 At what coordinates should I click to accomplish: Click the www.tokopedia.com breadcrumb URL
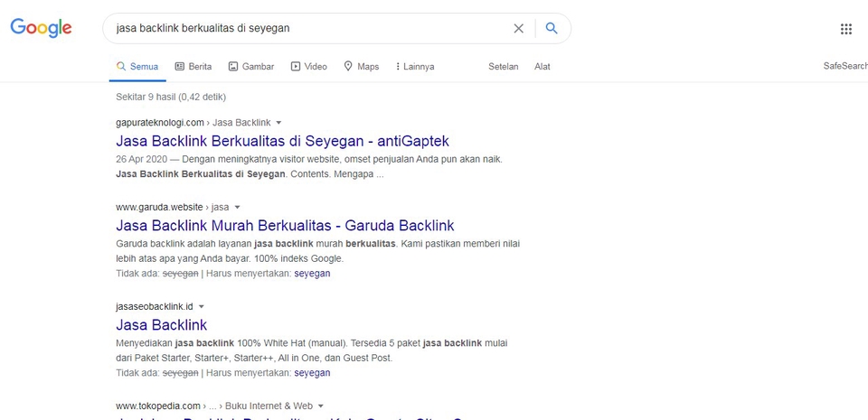point(157,406)
